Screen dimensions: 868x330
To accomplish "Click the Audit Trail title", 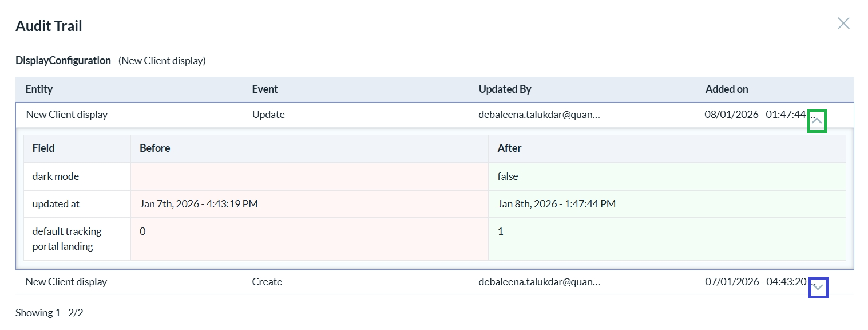I will point(49,25).
